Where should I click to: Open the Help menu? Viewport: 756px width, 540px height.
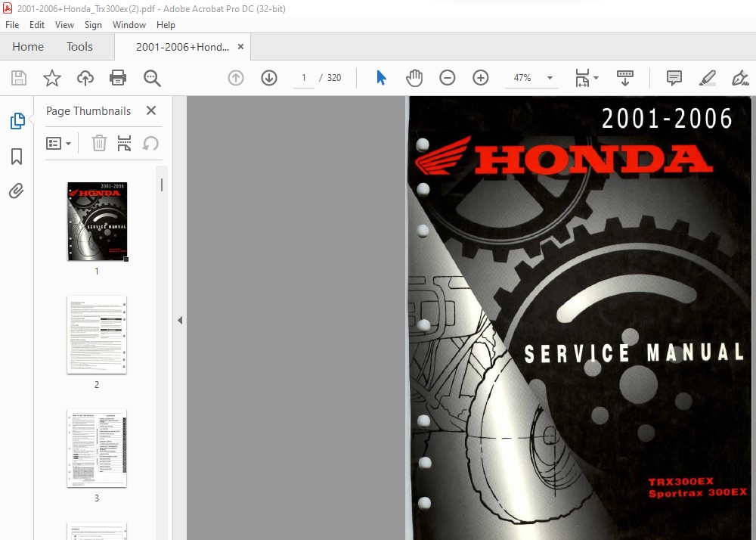click(x=166, y=25)
